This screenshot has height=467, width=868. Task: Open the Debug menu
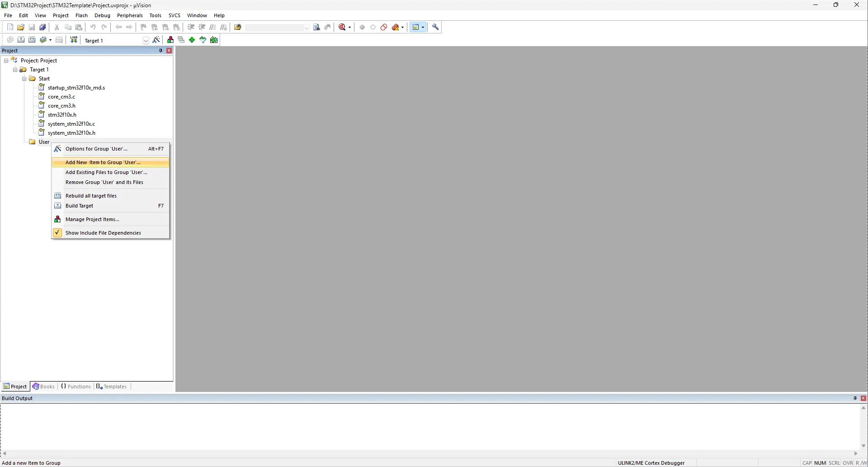(x=102, y=15)
